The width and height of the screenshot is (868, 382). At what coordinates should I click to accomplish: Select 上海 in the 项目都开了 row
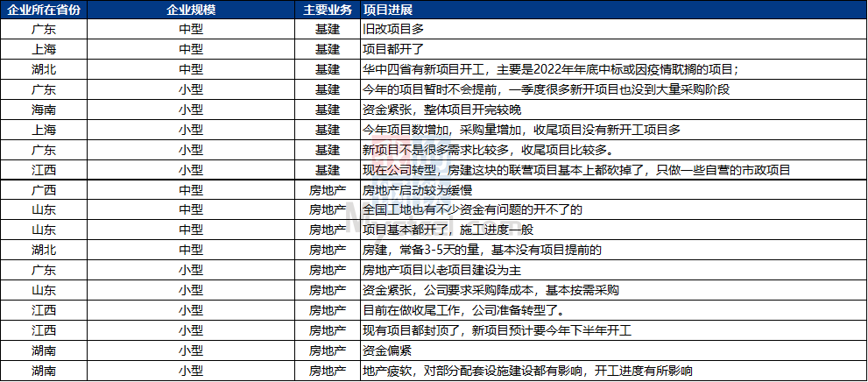tap(44, 49)
